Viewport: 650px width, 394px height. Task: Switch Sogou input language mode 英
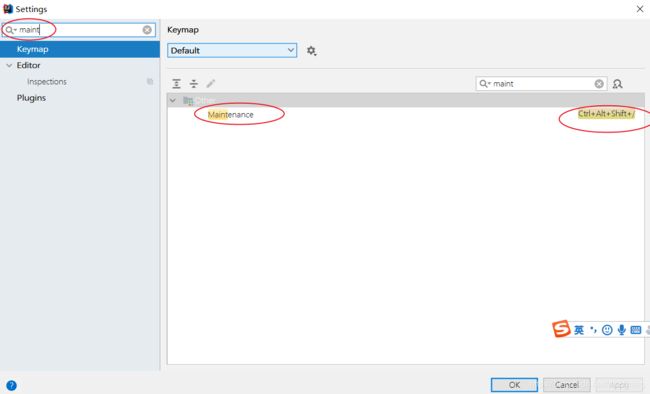click(579, 330)
